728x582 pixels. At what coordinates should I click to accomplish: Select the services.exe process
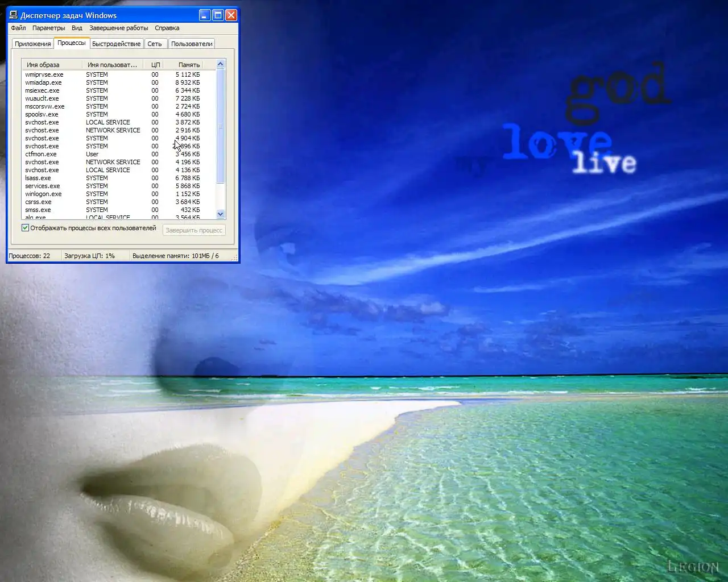(43, 186)
